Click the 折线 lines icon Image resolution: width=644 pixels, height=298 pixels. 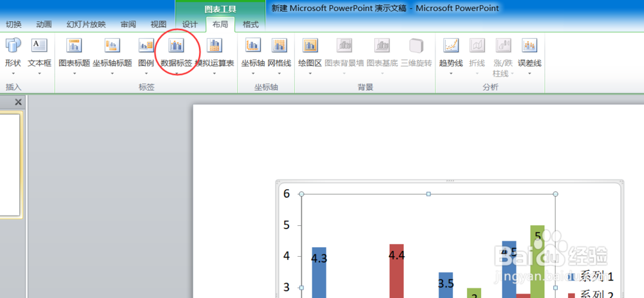(477, 45)
